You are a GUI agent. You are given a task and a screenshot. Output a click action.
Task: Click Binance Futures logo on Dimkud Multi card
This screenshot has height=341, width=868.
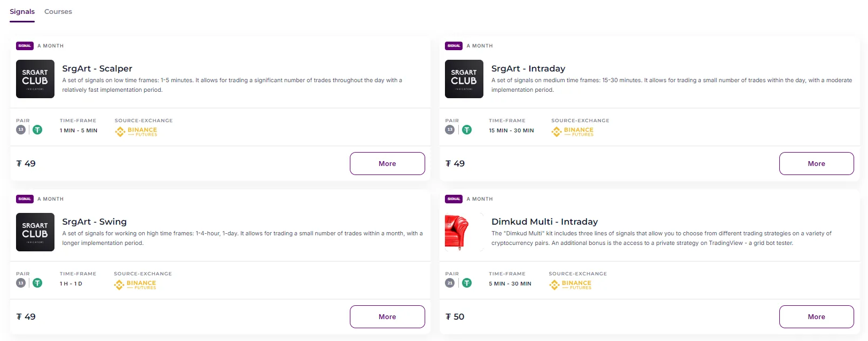[570, 284]
